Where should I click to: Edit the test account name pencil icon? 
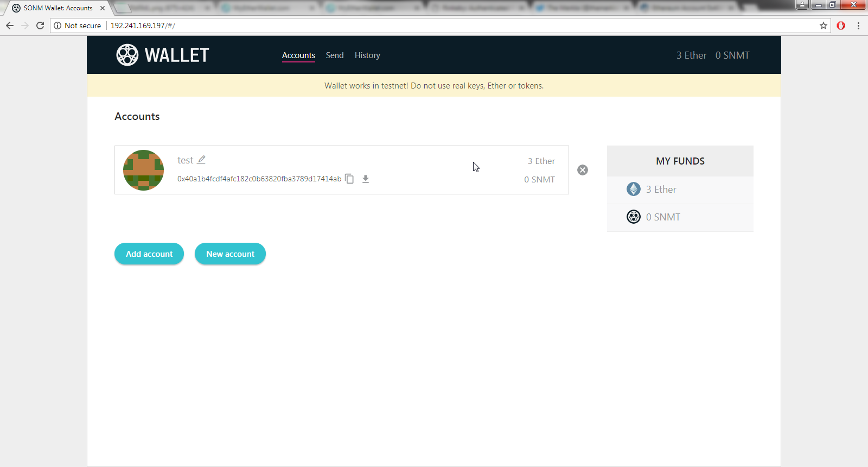(x=201, y=160)
